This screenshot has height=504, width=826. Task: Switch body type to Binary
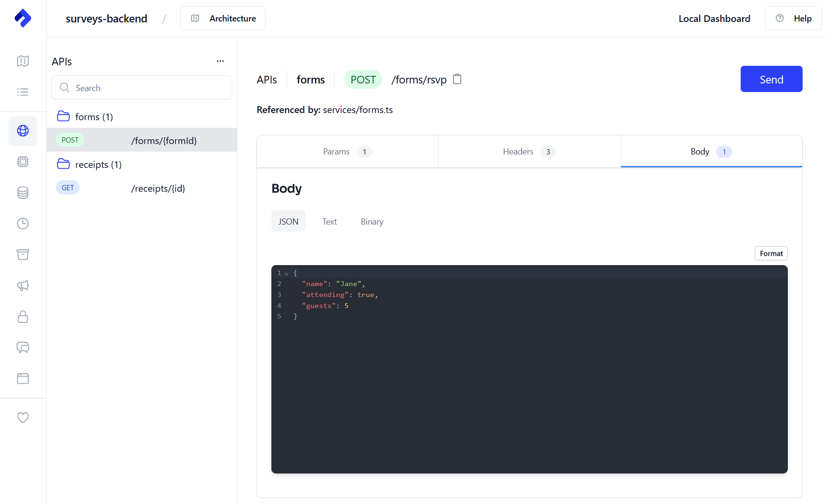tap(372, 221)
